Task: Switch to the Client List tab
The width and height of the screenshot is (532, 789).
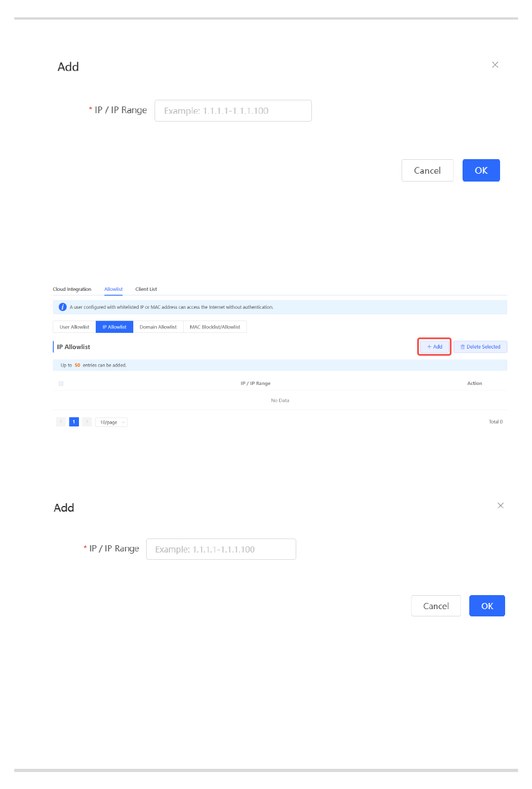Action: 146,289
